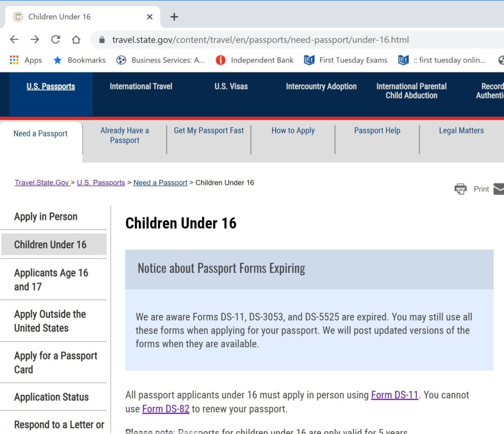Select Get My Passport Fast tab
This screenshot has height=434, width=504.
coord(209,130)
